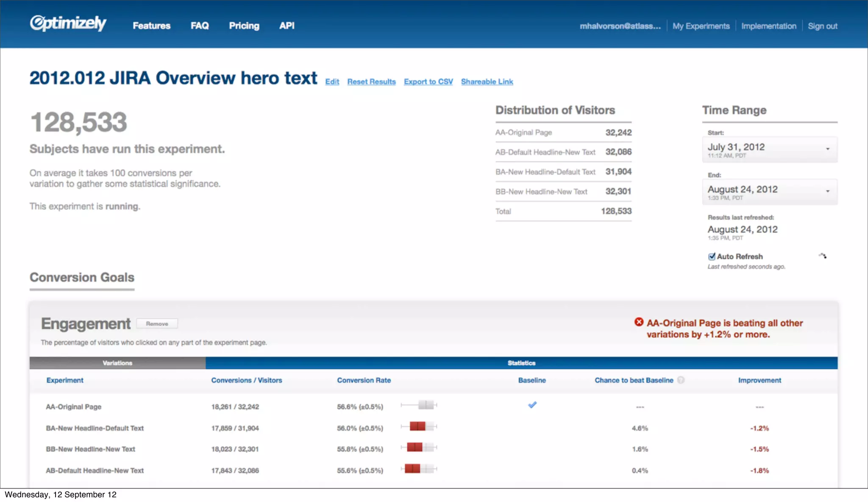Click the red range bar for BB-New Headline-New Text
Viewport: 868px width, 502px height.
point(415,447)
